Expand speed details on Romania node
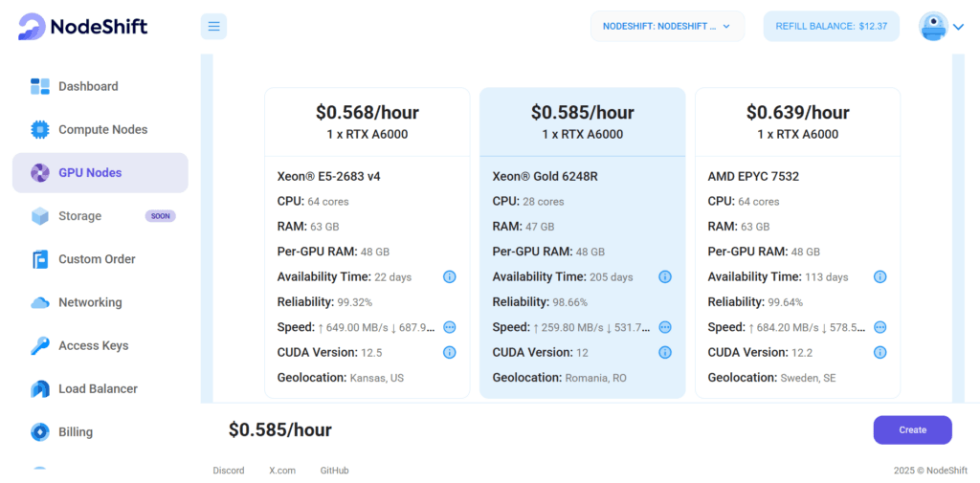The image size is (980, 483). (665, 327)
